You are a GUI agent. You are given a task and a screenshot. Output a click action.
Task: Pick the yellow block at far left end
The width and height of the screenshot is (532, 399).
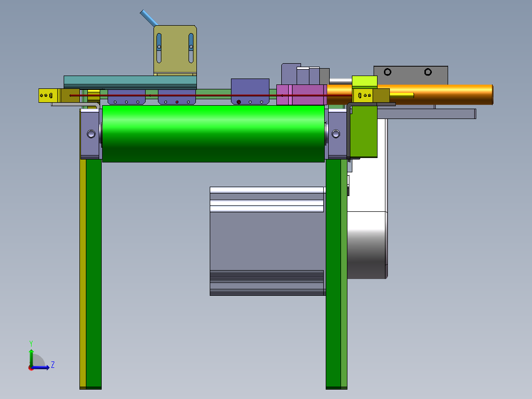(49, 95)
